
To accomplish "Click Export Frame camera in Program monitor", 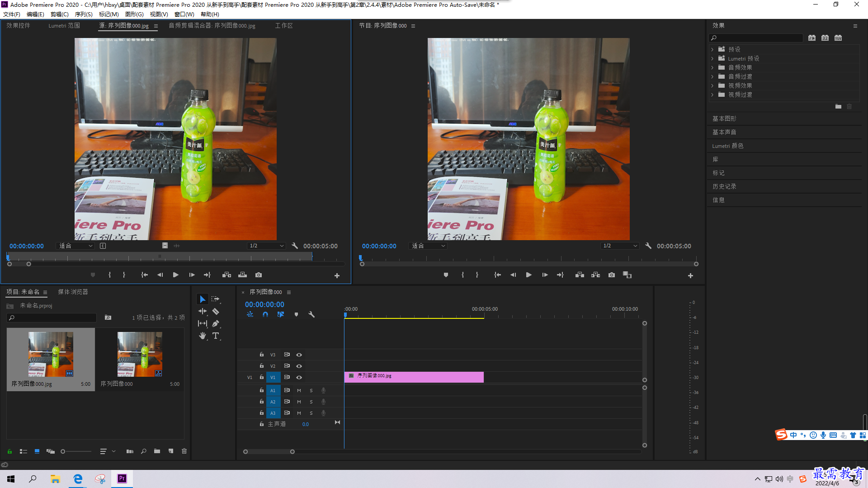I will (612, 275).
